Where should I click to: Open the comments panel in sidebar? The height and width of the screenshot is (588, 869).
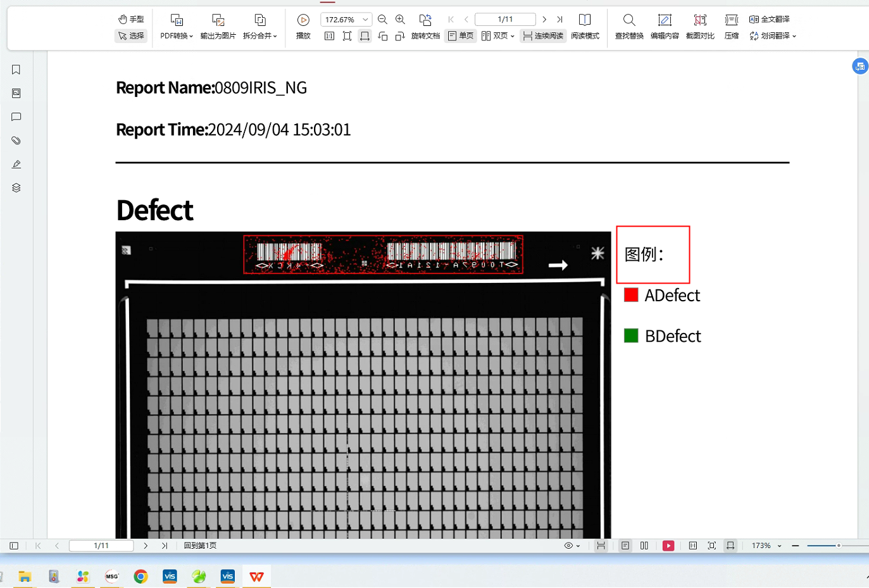pos(16,117)
